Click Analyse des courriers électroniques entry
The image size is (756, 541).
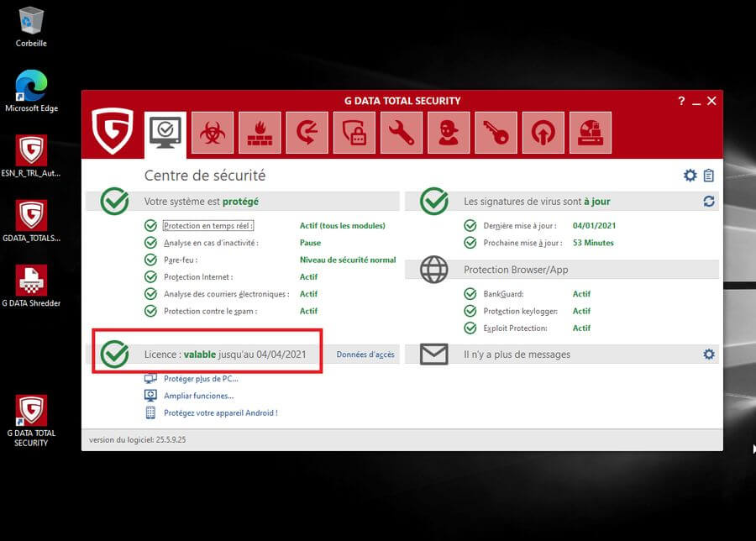coord(227,294)
